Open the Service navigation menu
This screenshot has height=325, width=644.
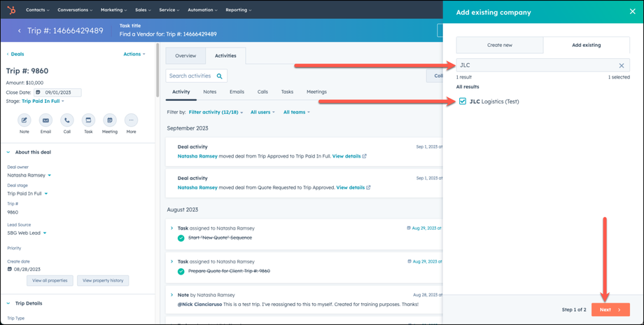(x=169, y=9)
